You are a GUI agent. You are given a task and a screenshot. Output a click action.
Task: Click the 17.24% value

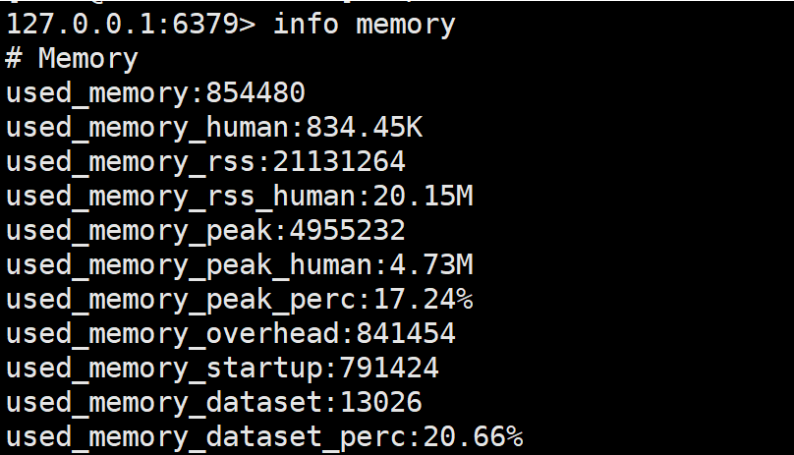[423, 299]
